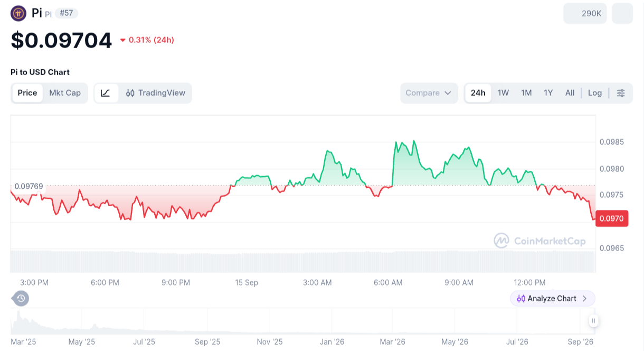
Task: Click the 0.0980 price axis label
Action: [611, 169]
